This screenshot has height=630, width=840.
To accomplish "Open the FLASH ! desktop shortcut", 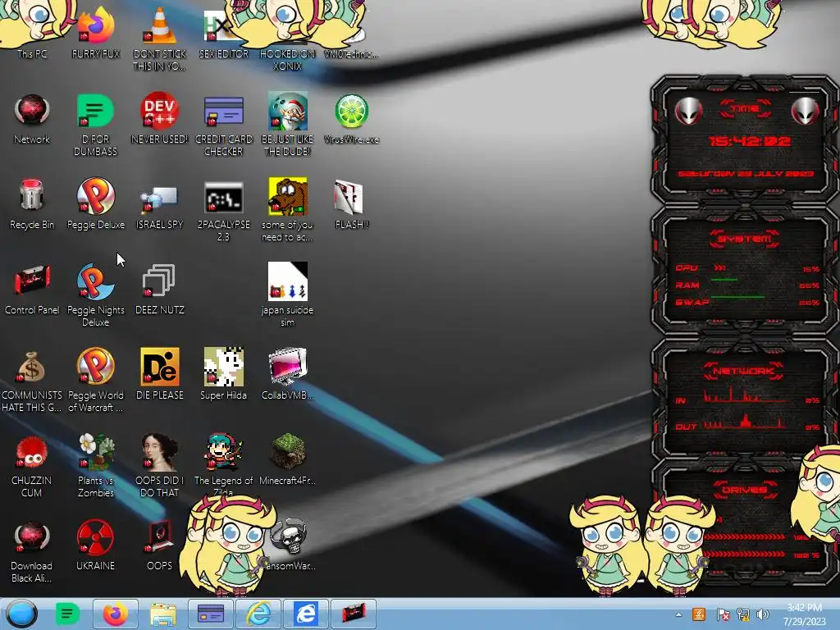I will pos(351,204).
